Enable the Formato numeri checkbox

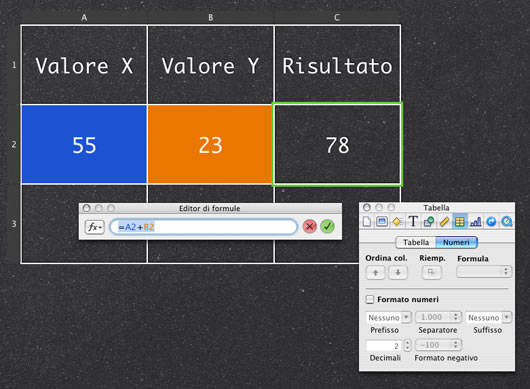click(x=370, y=299)
